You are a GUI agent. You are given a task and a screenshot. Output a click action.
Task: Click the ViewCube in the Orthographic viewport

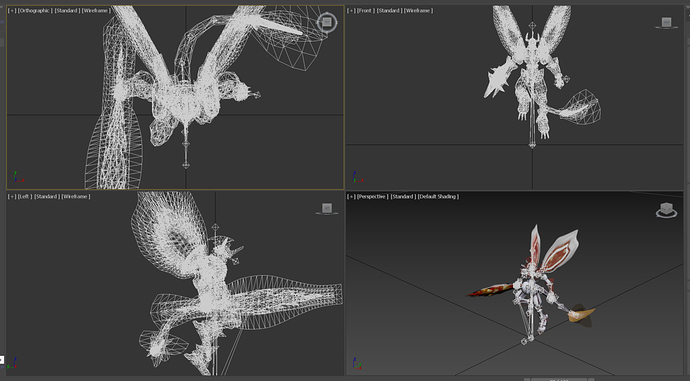327,22
